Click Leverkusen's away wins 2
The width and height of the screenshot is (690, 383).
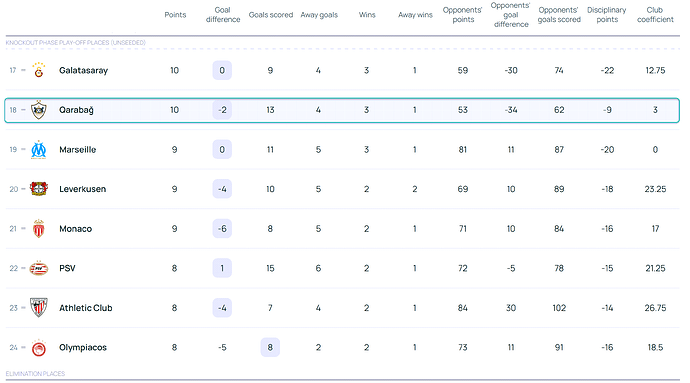415,189
